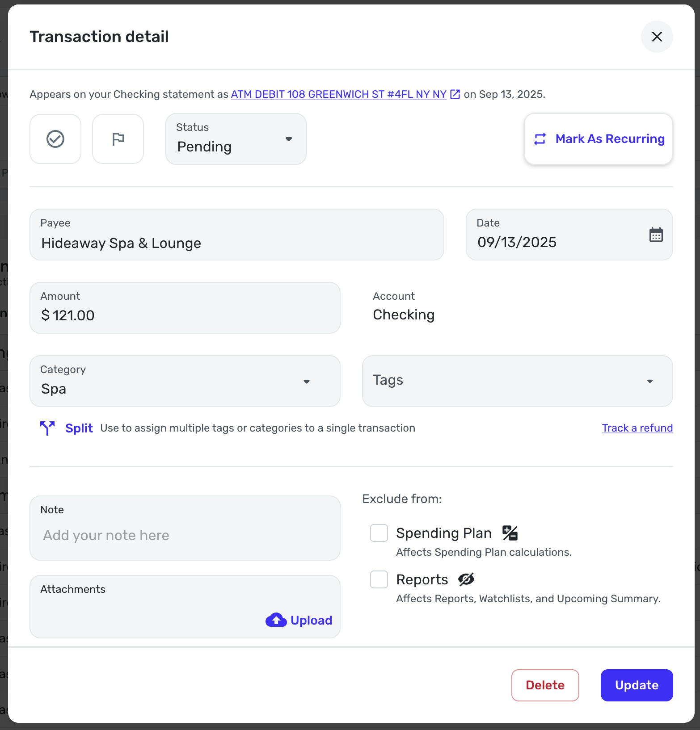Click the cloud Upload icon
This screenshot has height=730, width=700.
276,620
